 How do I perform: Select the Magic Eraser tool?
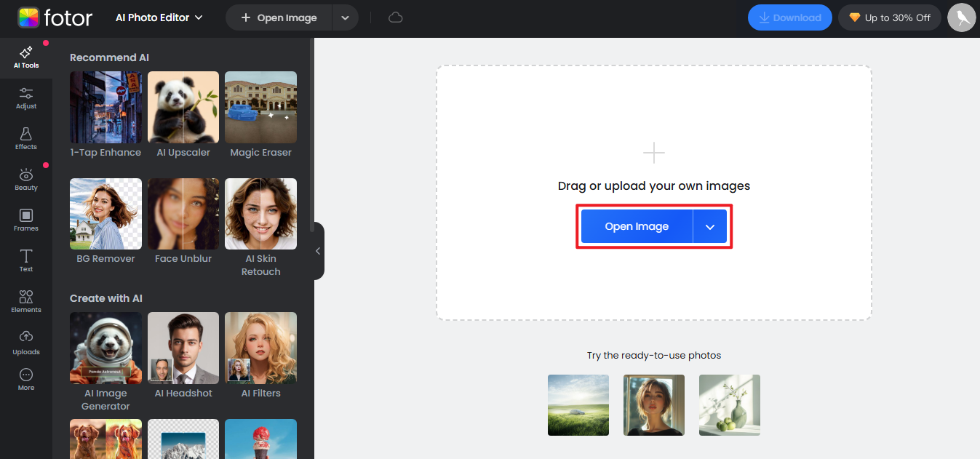tap(260, 115)
